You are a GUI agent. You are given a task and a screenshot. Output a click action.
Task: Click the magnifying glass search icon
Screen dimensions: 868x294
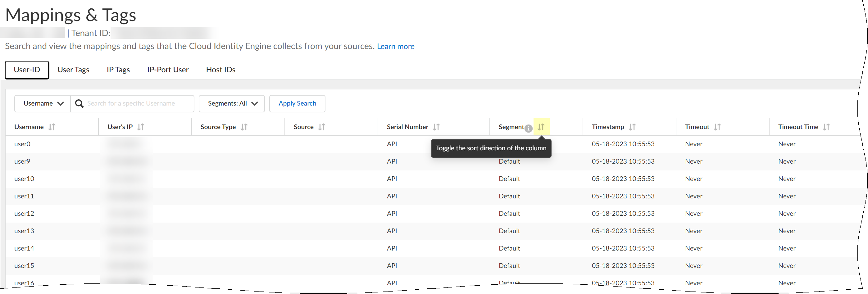pyautogui.click(x=79, y=103)
